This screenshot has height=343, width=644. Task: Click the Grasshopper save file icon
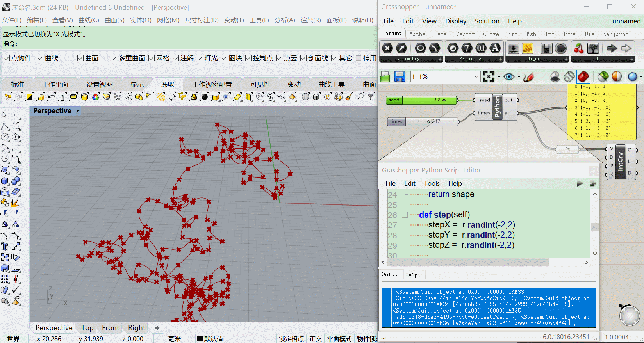tap(399, 77)
